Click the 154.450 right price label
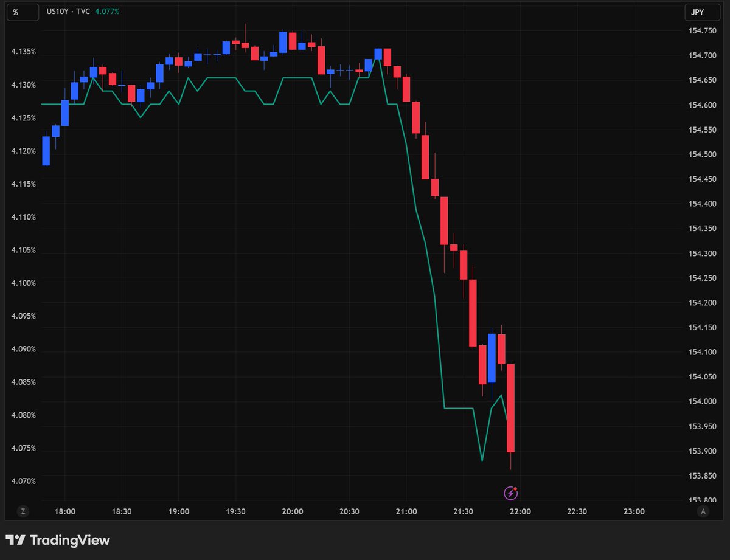The image size is (730, 560). [x=702, y=179]
